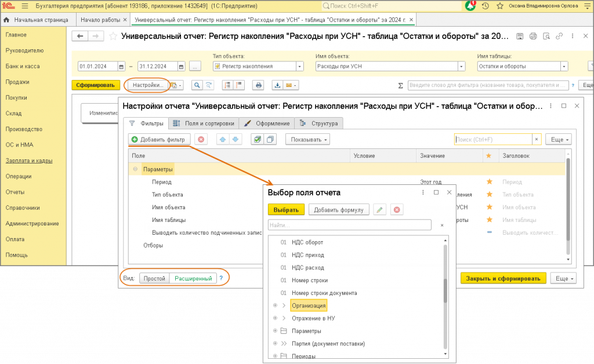Image resolution: width=594 pixels, height=364 pixels.
Task: Click the green pencil edit formula icon
Action: [379, 210]
